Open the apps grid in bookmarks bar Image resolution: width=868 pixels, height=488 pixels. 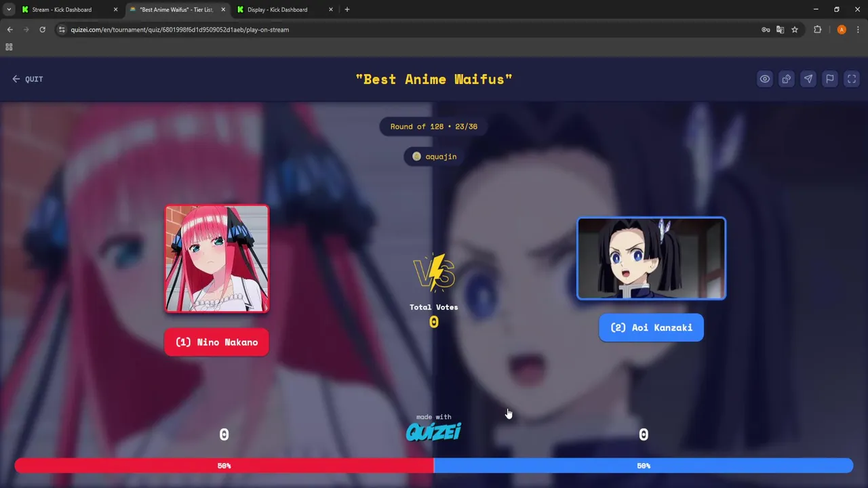tap(9, 47)
